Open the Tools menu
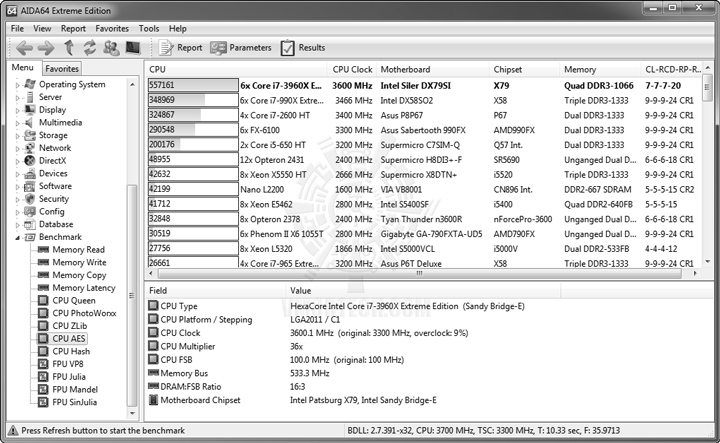Image resolution: width=720 pixels, height=443 pixels. (149, 28)
